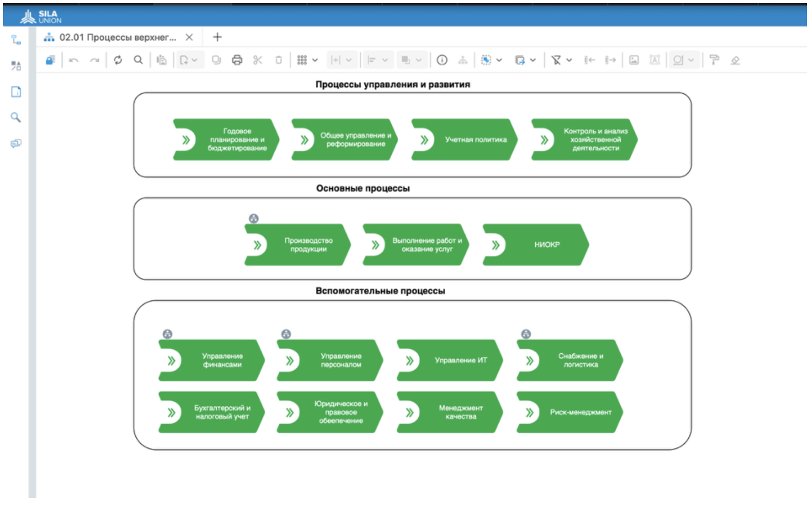Open the toolbar search magnifier

(138, 60)
